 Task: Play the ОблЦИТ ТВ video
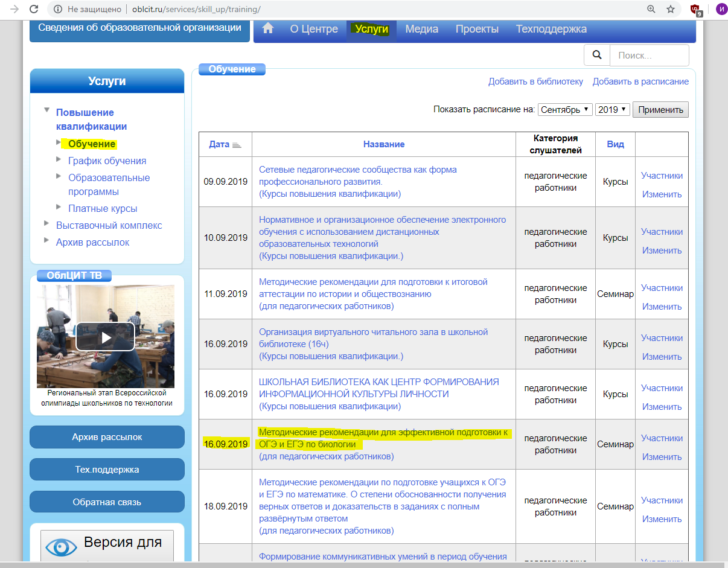(x=105, y=337)
